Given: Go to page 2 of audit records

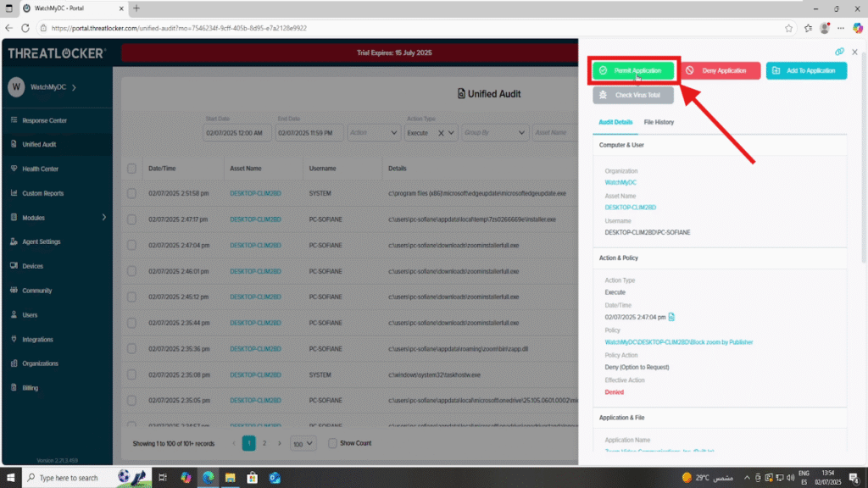Looking at the screenshot, I should click(264, 443).
